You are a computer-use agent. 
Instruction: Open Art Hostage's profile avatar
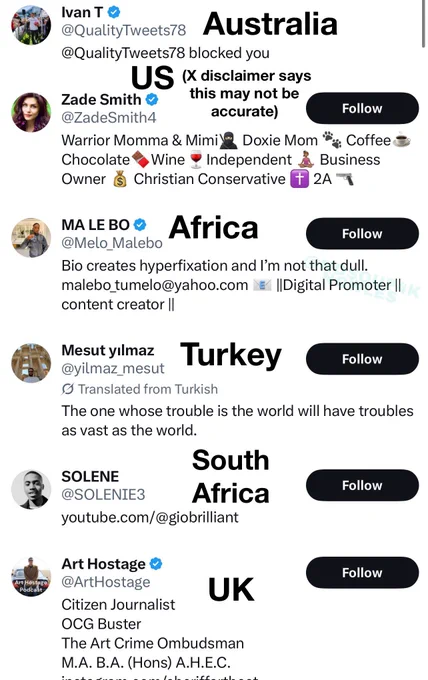pyautogui.click(x=31, y=577)
